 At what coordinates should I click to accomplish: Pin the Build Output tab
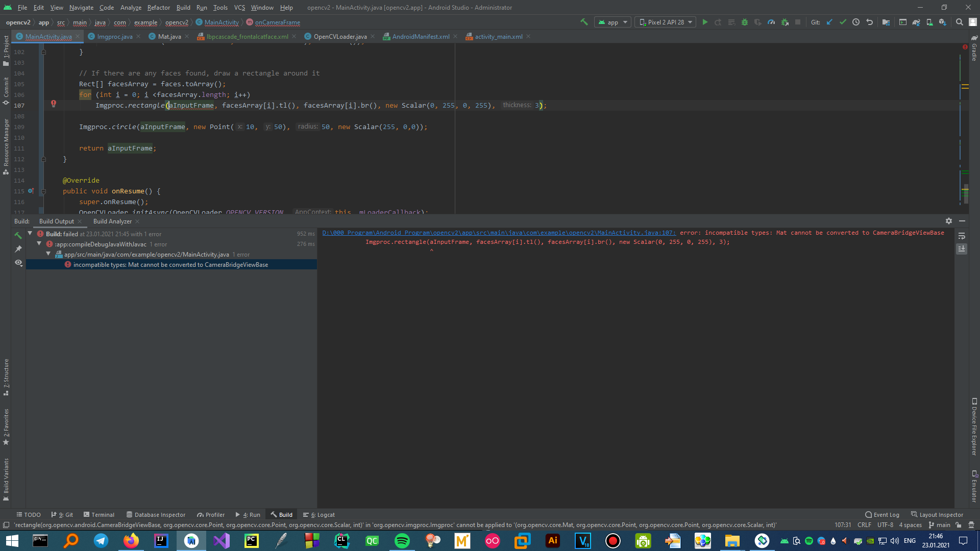tap(18, 249)
